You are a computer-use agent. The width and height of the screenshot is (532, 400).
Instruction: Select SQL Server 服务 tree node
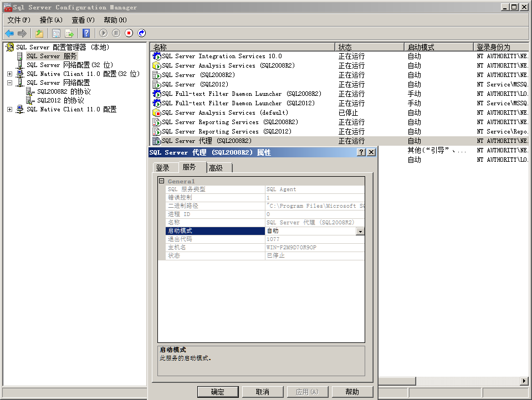(x=52, y=56)
